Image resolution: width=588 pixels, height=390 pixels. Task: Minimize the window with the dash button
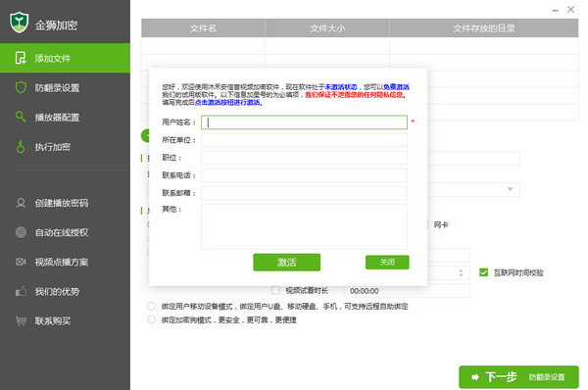click(556, 11)
